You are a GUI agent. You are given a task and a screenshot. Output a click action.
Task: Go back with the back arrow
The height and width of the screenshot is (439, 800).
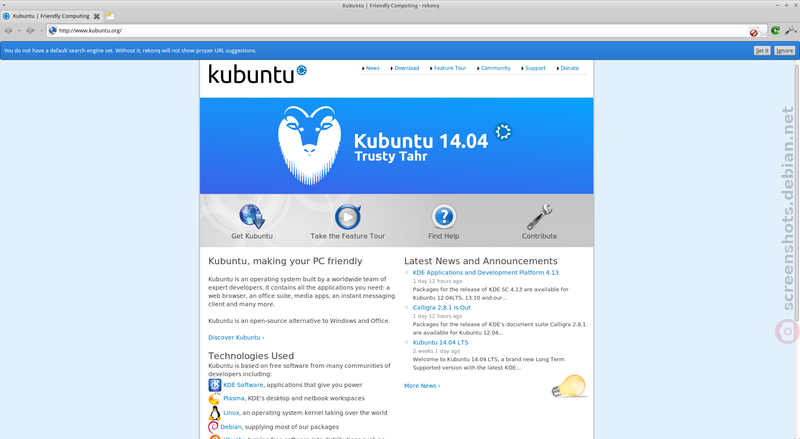click(x=8, y=31)
